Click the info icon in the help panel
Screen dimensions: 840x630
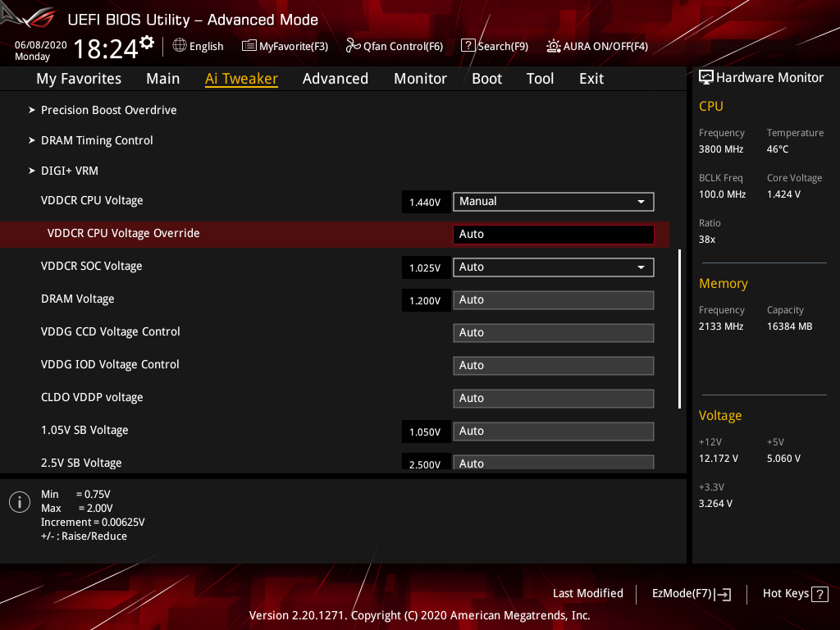coord(20,502)
